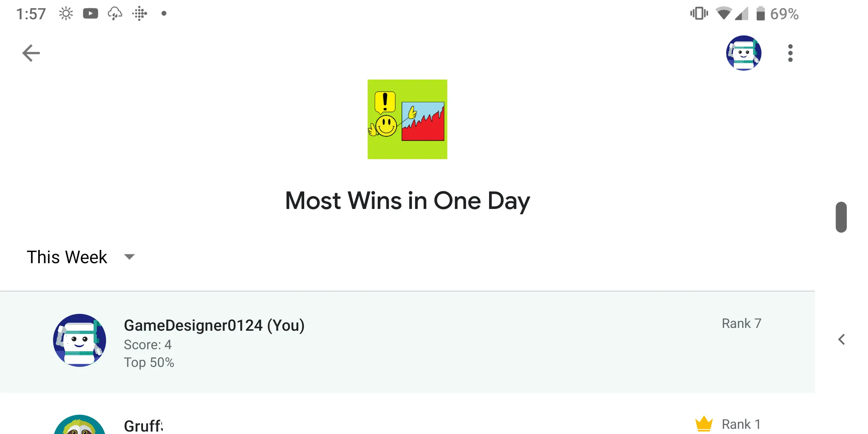Open the user profile avatar icon

click(743, 53)
